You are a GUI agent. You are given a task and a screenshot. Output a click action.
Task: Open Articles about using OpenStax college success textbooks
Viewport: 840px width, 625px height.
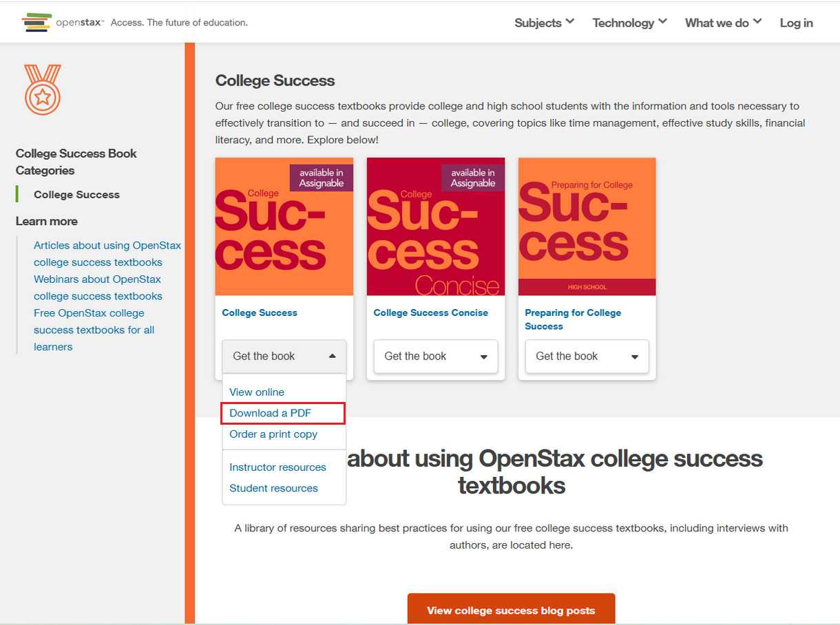click(x=107, y=253)
